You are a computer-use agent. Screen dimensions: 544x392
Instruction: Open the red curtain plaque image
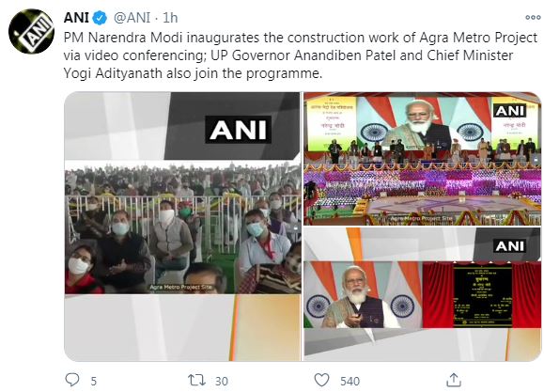[x=422, y=294]
